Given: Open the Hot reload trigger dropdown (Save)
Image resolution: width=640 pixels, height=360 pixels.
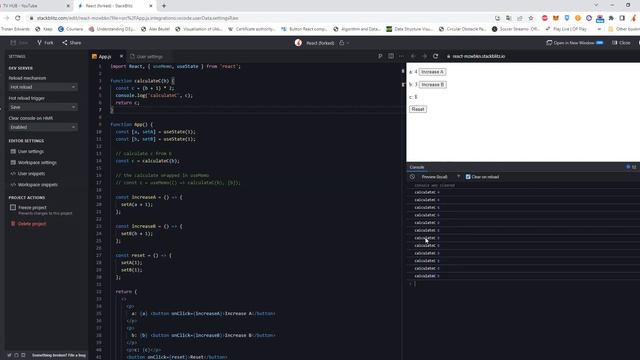Looking at the screenshot, I should point(43,107).
